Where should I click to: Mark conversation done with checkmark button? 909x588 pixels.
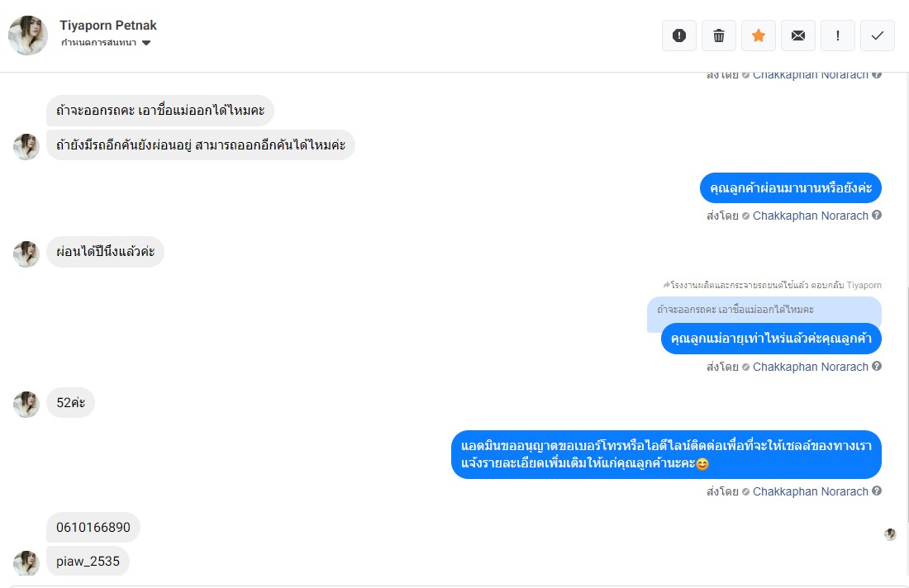(x=878, y=36)
